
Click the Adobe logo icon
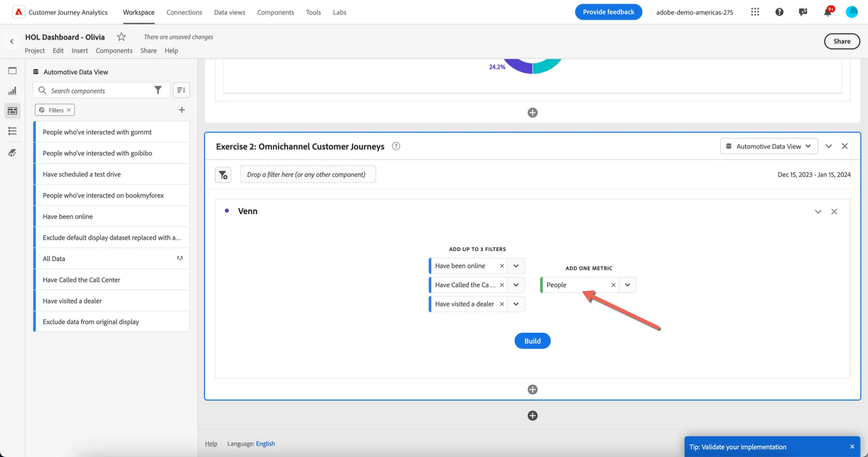19,12
